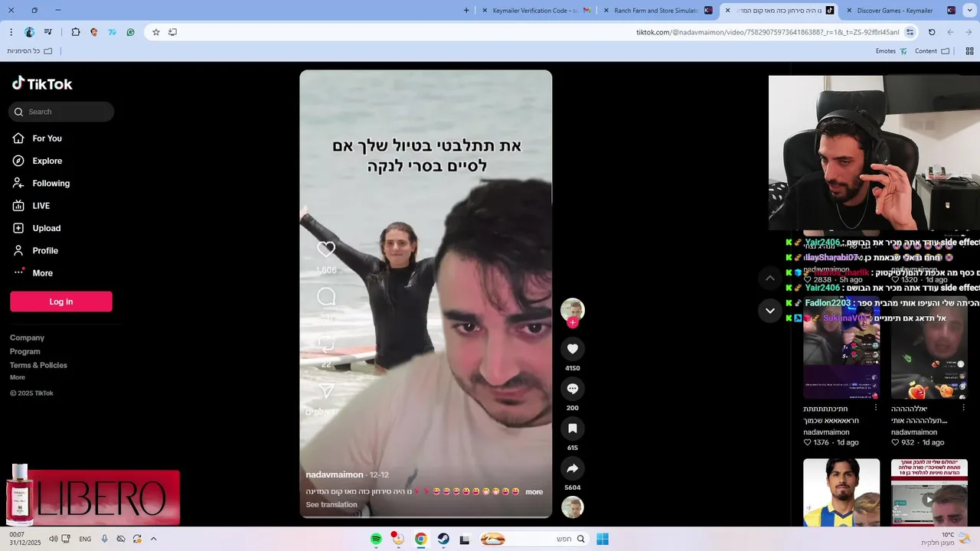
Task: Open Steam from the taskbar
Action: pyautogui.click(x=443, y=540)
